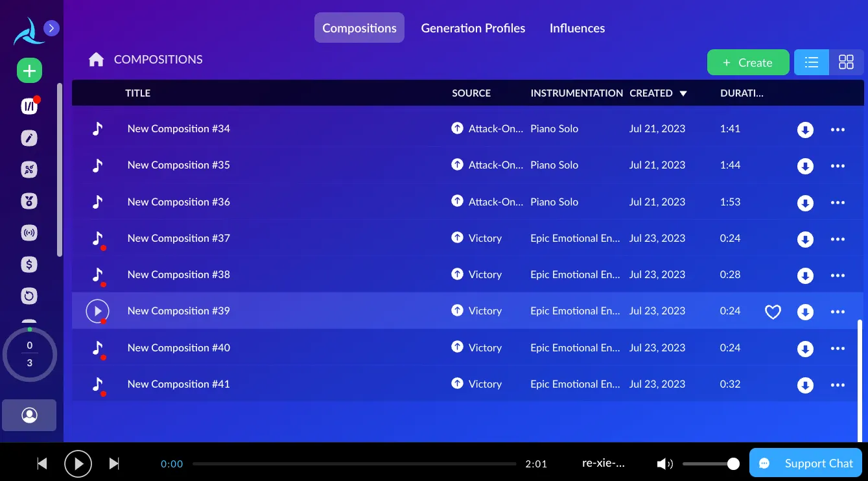This screenshot has height=481, width=868.
Task: Open the user account profile button
Action: (x=29, y=416)
